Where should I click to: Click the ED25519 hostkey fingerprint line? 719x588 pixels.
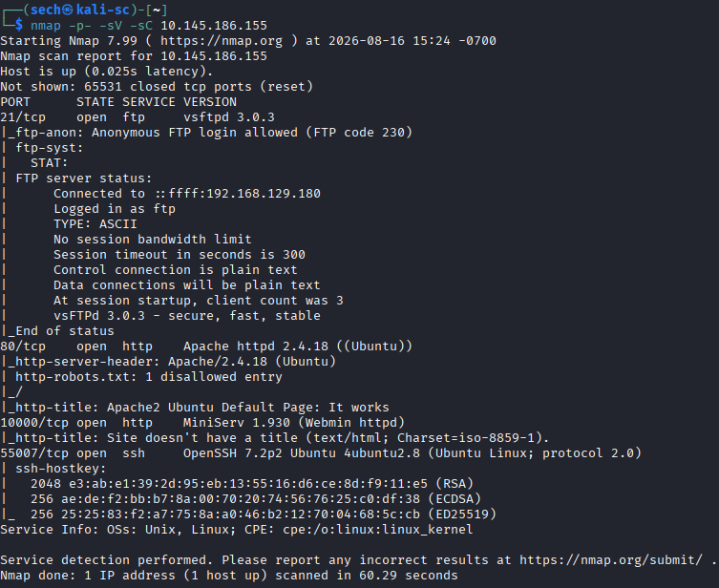click(x=264, y=514)
